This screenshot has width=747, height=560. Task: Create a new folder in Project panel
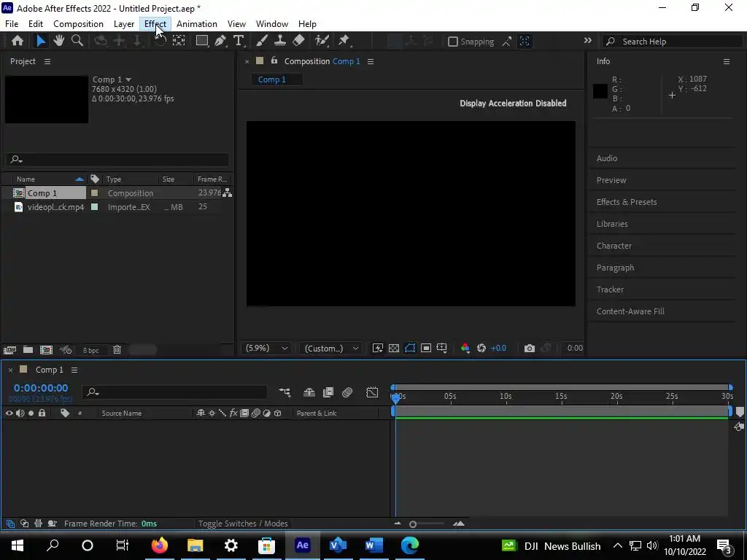click(28, 350)
